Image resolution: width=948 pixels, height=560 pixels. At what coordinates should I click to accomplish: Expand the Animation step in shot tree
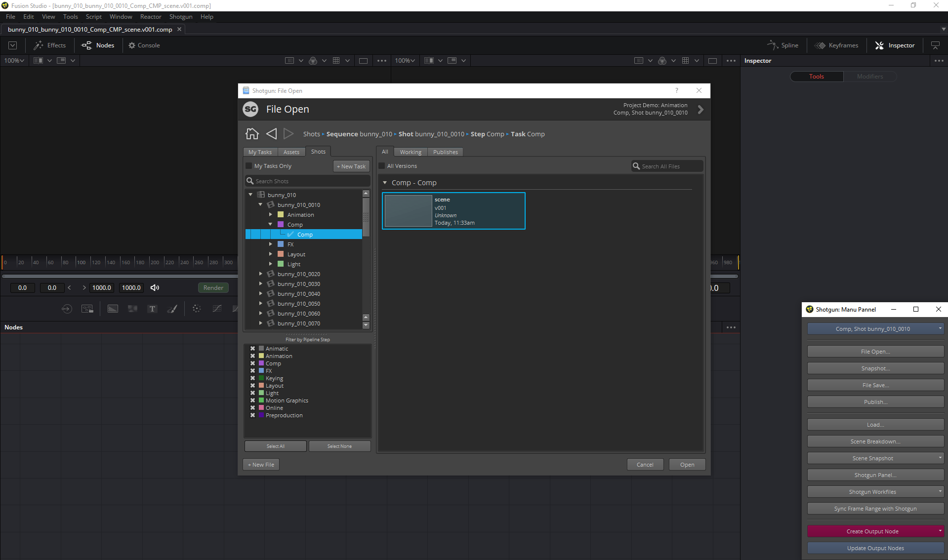[x=270, y=214]
